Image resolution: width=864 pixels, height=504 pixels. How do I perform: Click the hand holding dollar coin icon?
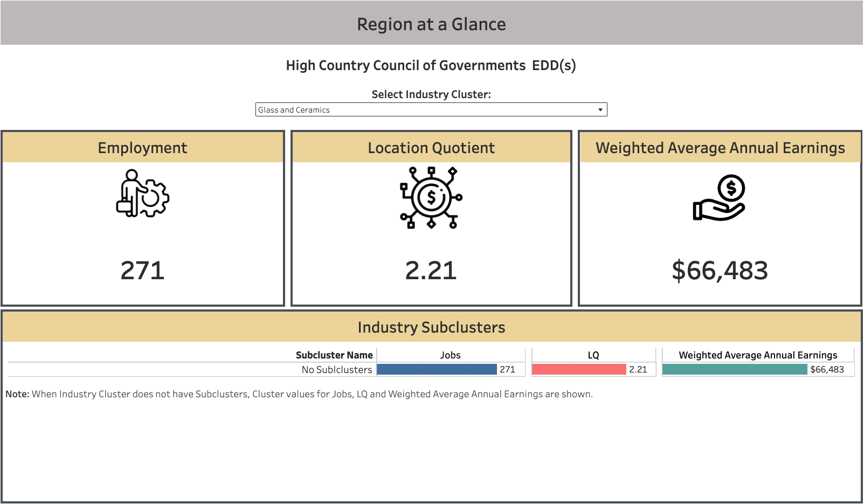pos(719,198)
